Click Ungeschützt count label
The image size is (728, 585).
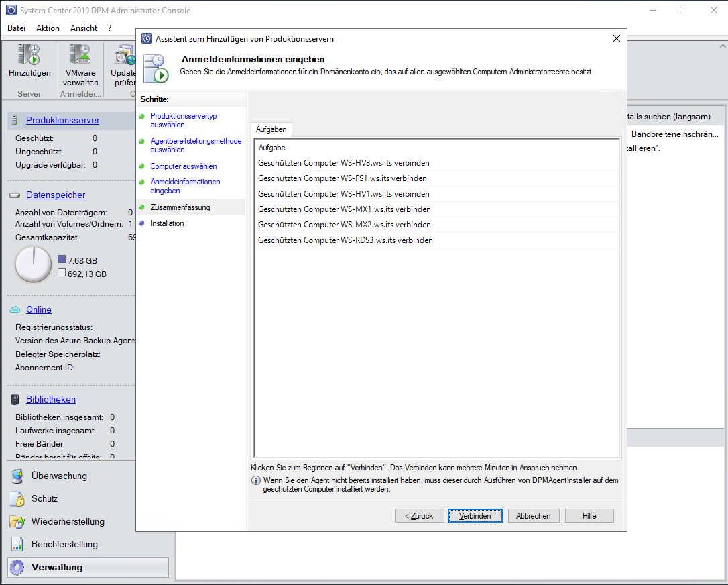(x=39, y=152)
